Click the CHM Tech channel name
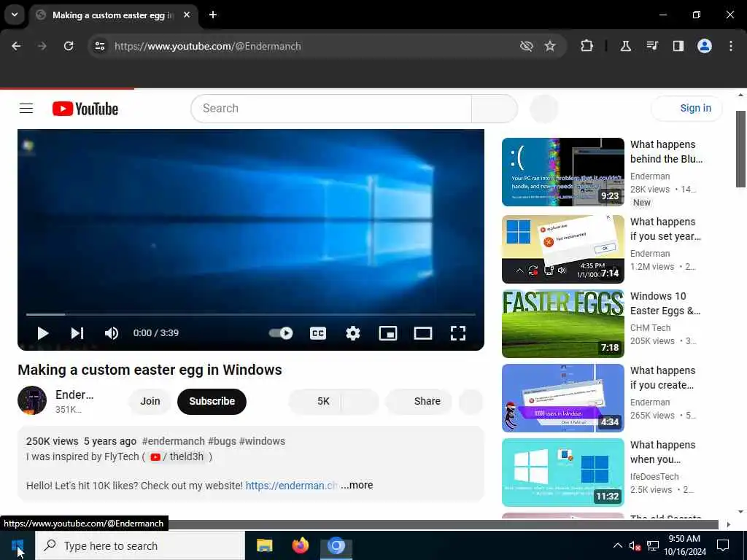 point(650,328)
